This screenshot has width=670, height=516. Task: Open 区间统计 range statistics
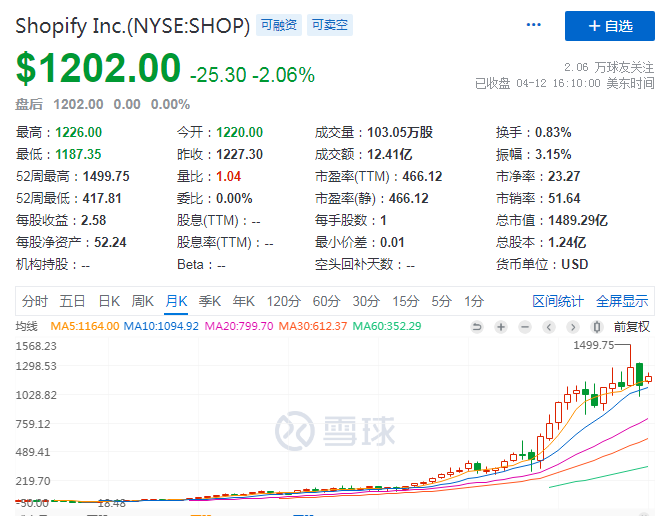point(558,301)
